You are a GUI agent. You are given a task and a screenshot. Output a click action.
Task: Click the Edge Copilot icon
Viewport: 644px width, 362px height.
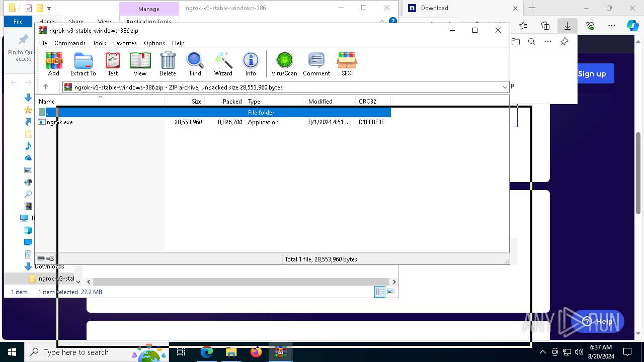pyautogui.click(x=633, y=26)
